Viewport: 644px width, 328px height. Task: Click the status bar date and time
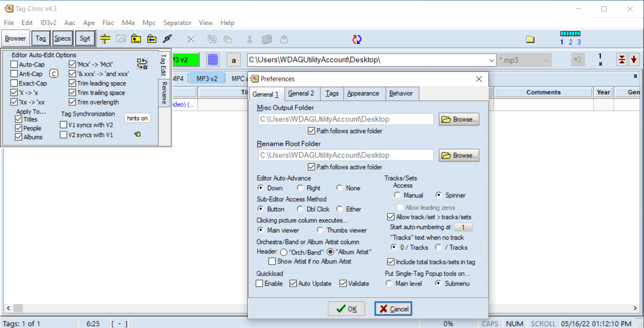[x=596, y=324]
